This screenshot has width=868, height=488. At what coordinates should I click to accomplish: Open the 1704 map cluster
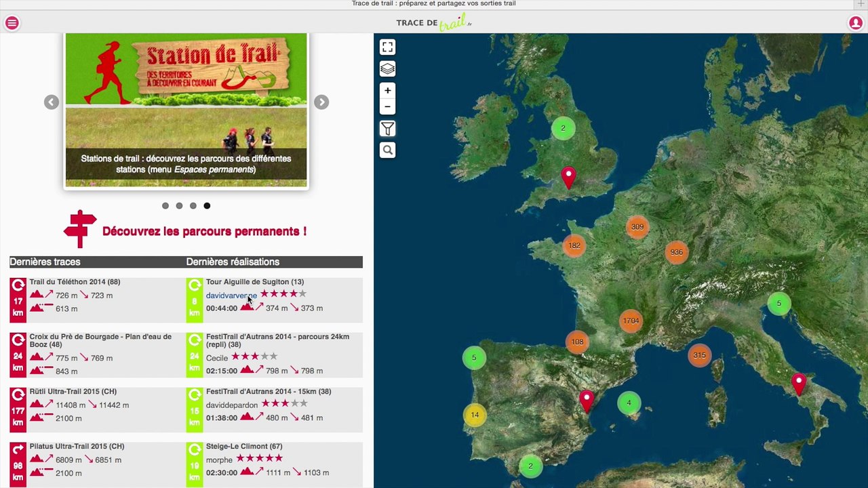631,321
